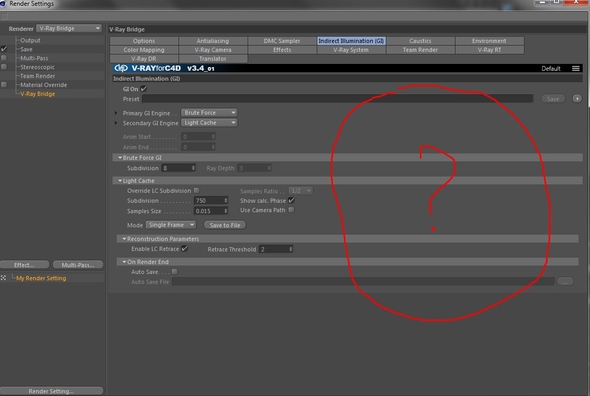This screenshot has width=590, height=396.
Task: Open the V-Ray Camera tab
Action: [x=213, y=50]
